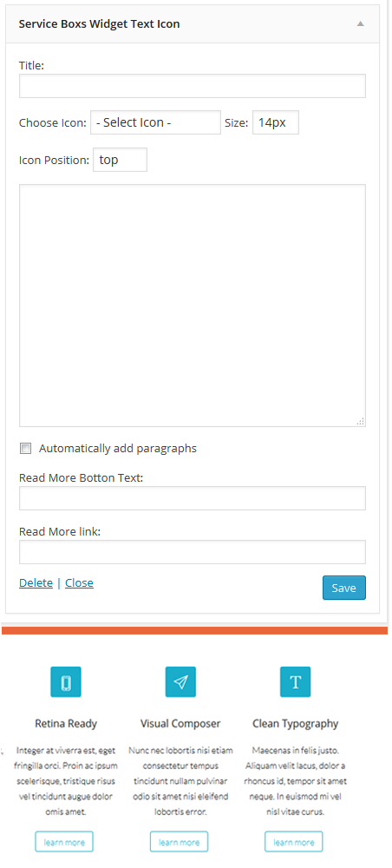
Task: Click learn more under Visual Composer
Action: click(180, 841)
